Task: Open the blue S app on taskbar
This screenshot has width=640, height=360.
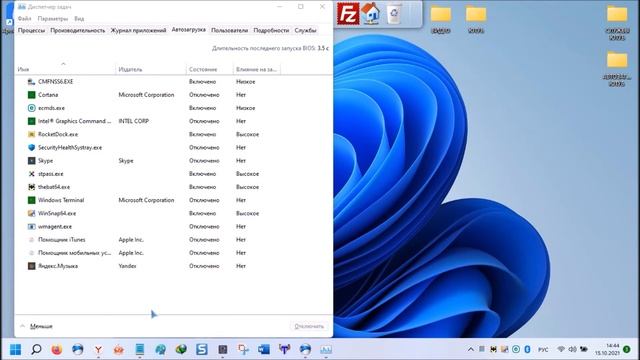Action: pyautogui.click(x=202, y=349)
